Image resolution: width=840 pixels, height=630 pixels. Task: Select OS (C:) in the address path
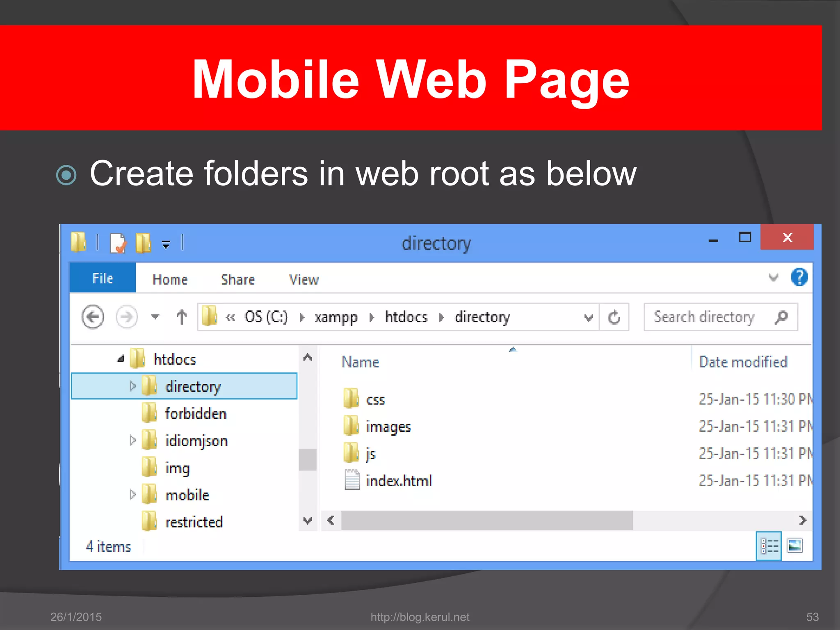click(266, 317)
